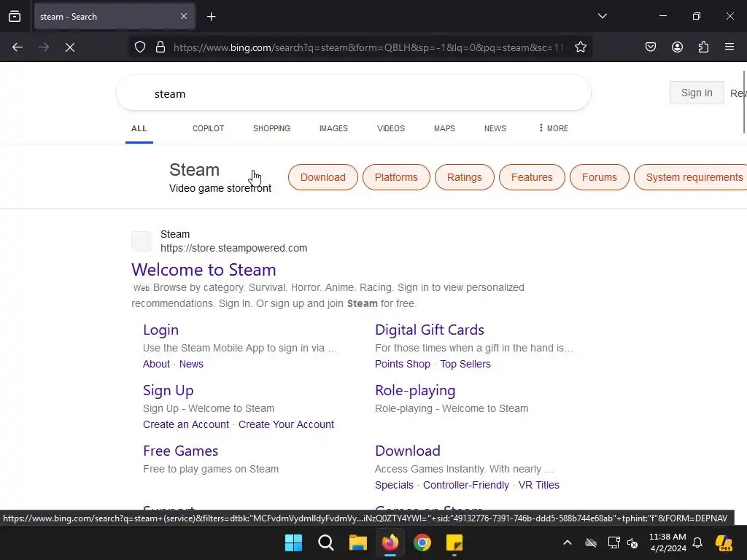747x560 pixels.
Task: Open the Top Sellers link
Action: (x=465, y=364)
